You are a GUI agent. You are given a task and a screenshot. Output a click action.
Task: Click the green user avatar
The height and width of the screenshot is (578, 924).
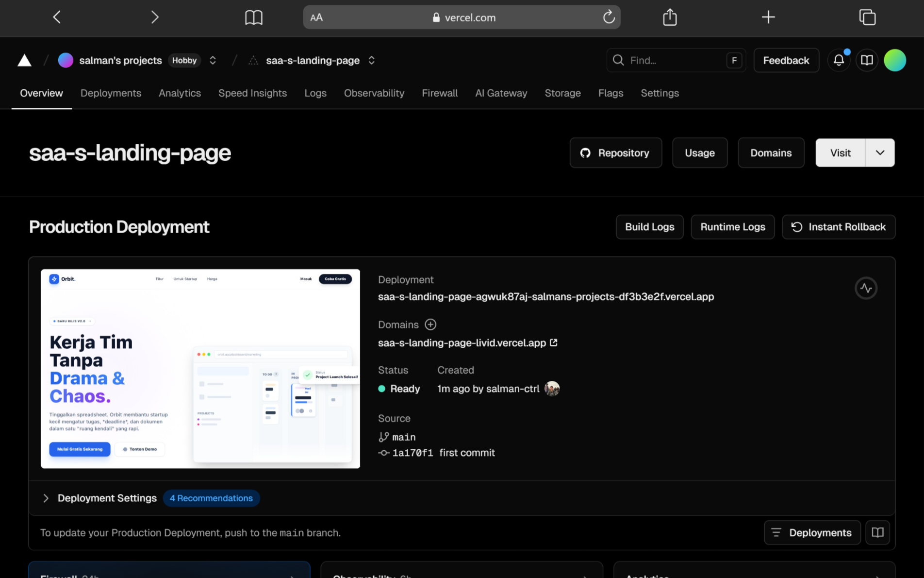pyautogui.click(x=894, y=60)
